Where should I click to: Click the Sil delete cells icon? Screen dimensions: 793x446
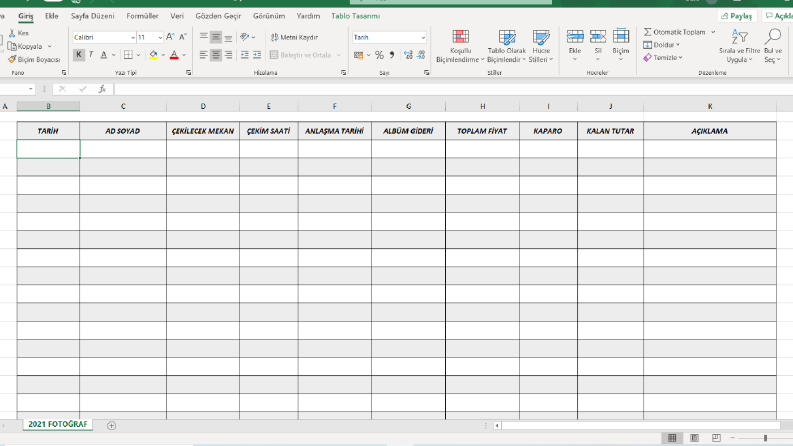click(598, 37)
